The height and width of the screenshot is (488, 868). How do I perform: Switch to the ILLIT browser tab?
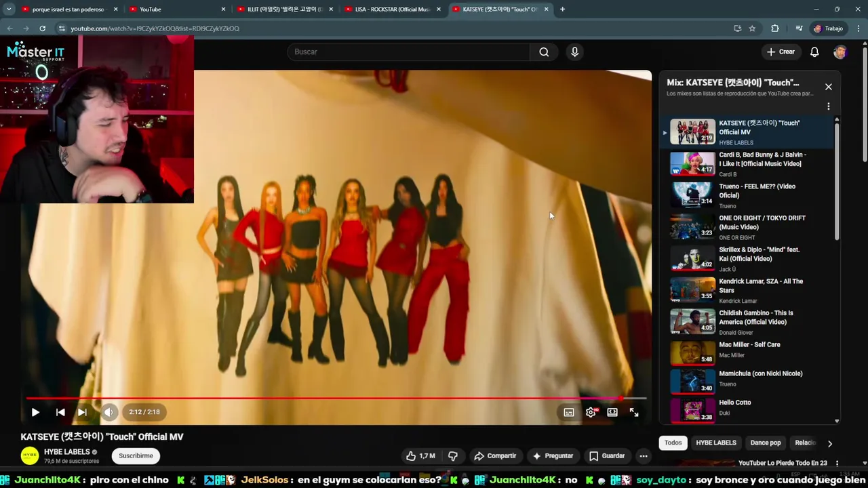pyautogui.click(x=285, y=9)
